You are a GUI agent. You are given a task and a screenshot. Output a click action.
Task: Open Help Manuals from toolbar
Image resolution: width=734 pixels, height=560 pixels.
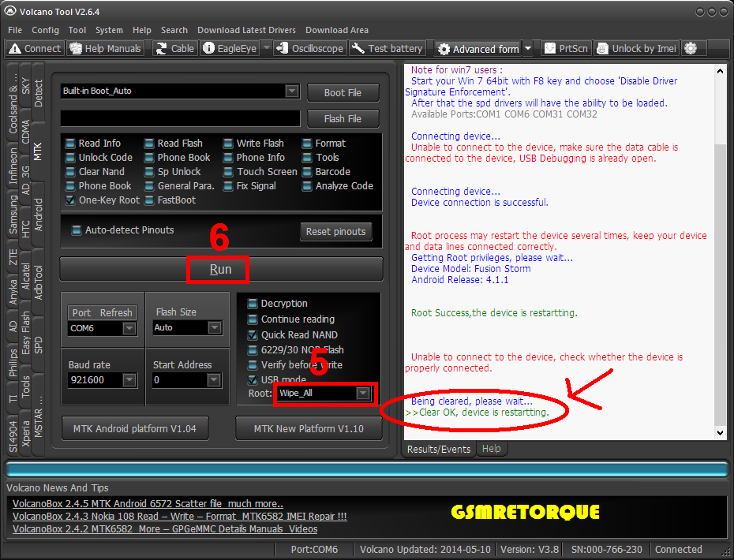pyautogui.click(x=105, y=48)
